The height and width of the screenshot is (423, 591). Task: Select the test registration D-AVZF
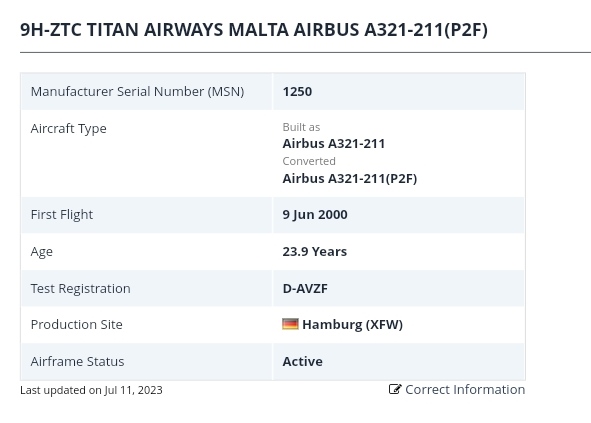[x=305, y=288]
